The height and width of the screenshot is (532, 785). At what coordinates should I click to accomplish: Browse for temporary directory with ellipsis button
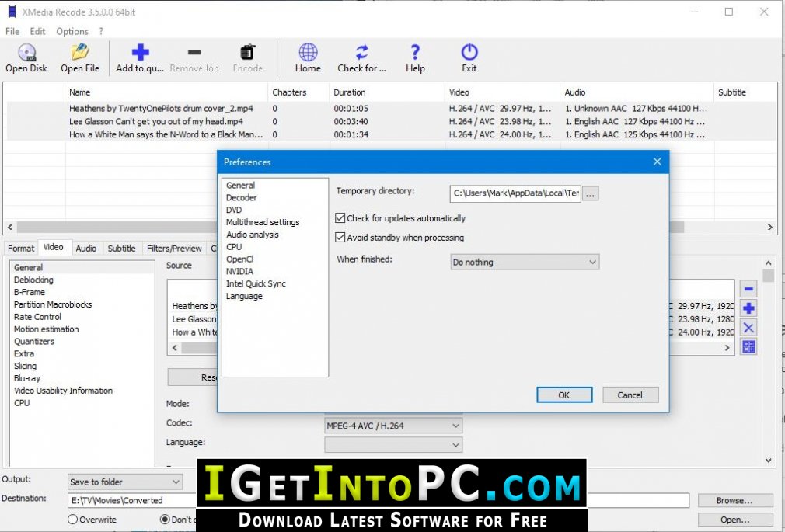pos(590,193)
